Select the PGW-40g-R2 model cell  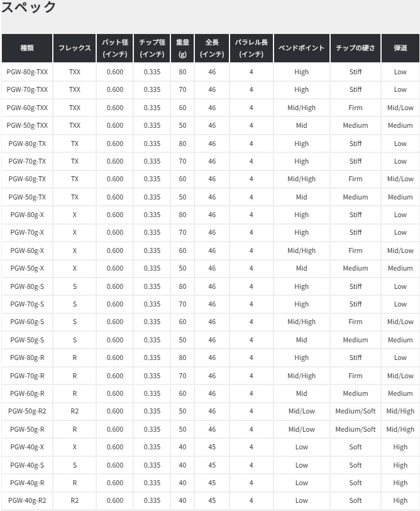point(27,501)
